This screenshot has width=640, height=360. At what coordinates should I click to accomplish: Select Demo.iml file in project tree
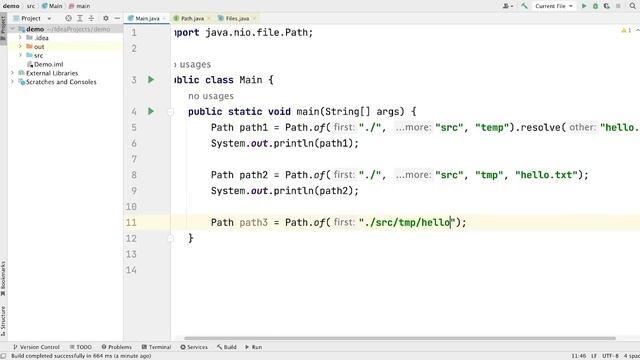[45, 64]
